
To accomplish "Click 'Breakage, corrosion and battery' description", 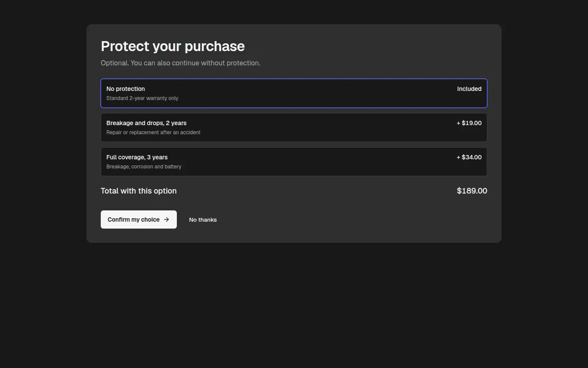I will click(144, 167).
